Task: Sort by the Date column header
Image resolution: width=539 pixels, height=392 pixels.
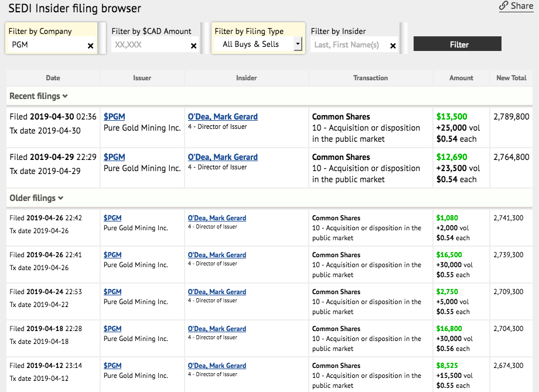Action: tap(53, 78)
